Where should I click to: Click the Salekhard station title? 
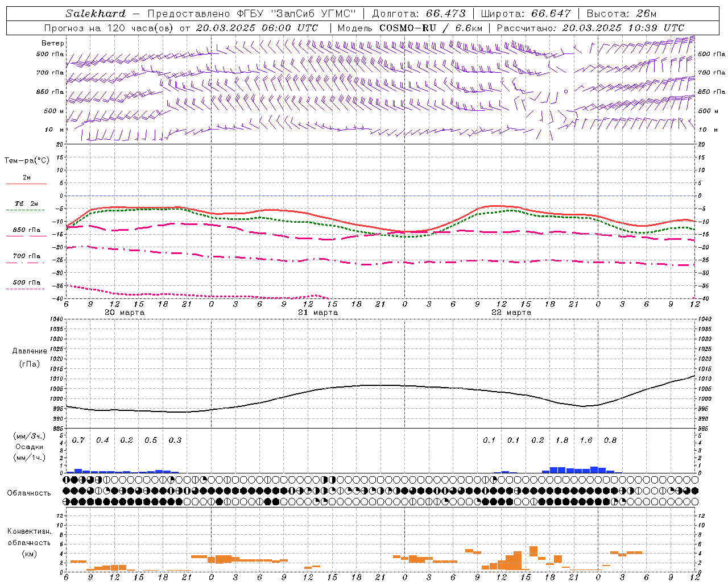[x=96, y=14]
